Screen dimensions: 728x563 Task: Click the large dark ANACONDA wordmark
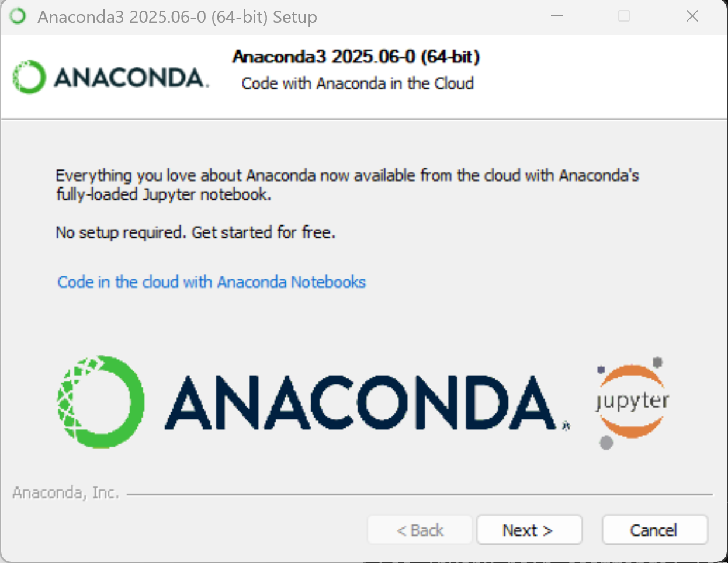361,402
